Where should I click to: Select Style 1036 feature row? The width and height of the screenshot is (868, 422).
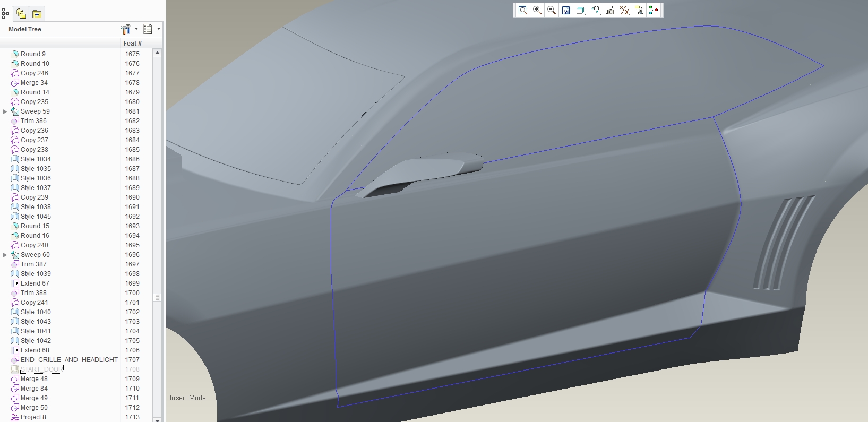tap(36, 178)
